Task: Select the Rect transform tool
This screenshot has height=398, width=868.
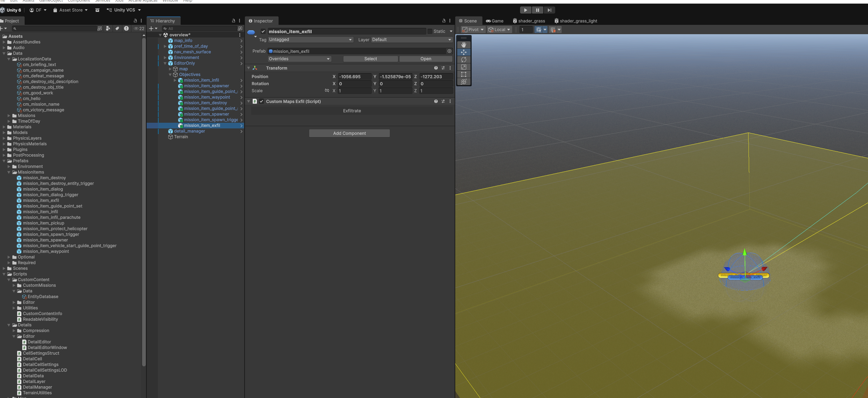Action: 464,74
